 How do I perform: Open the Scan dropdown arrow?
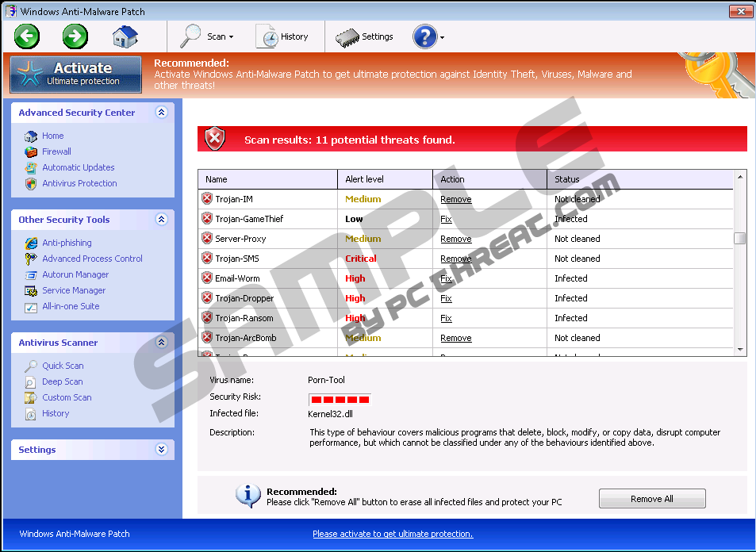pos(232,37)
